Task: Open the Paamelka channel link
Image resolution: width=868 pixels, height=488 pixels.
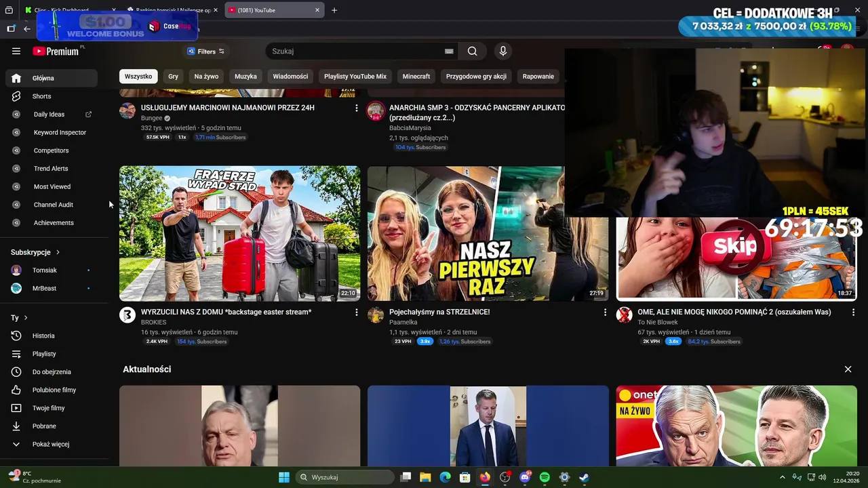Action: tap(403, 323)
